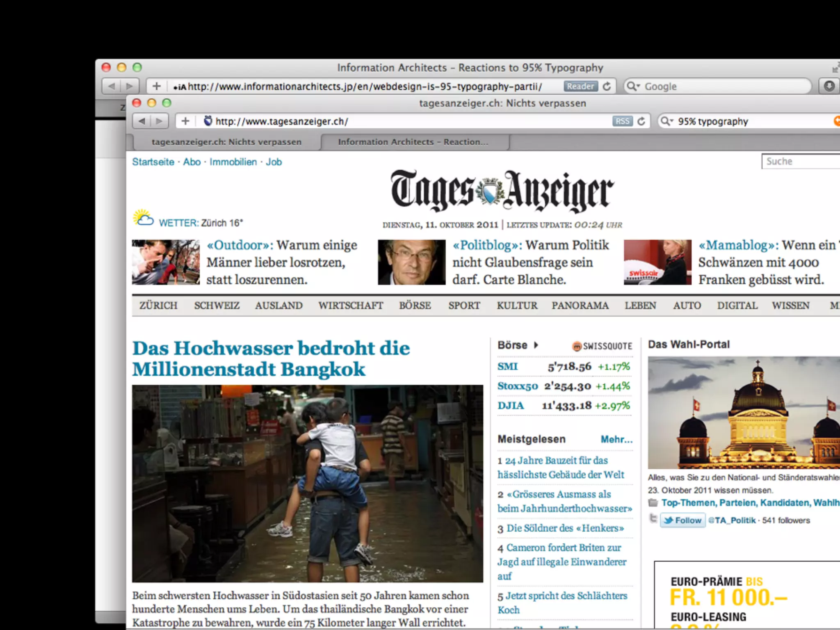Click the weather sun-cloud icon

pos(143,218)
